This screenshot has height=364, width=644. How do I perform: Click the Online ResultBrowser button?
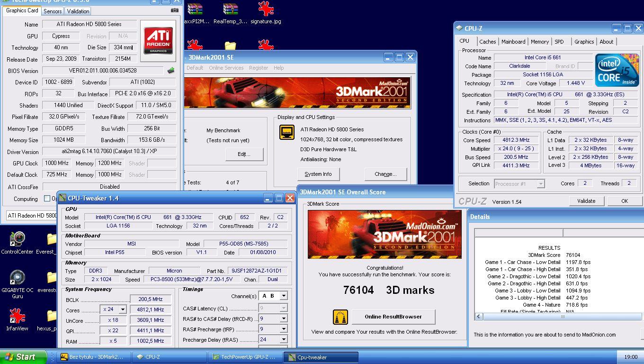pos(393,317)
